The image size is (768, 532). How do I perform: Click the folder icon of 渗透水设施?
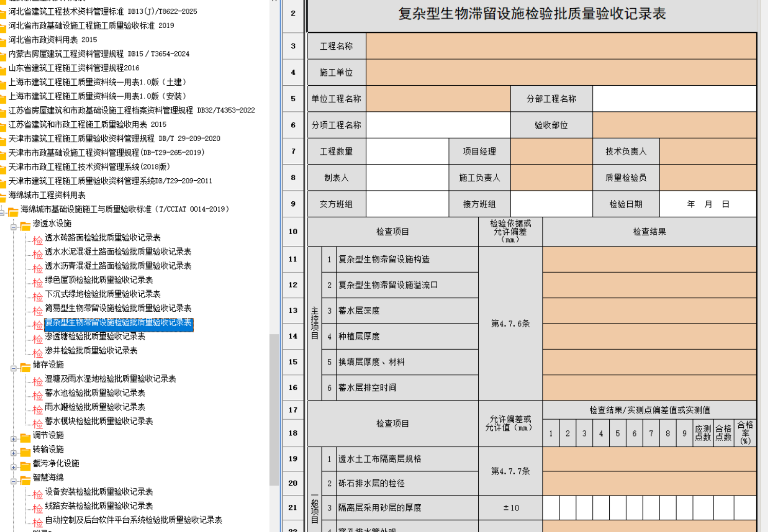tap(25, 226)
